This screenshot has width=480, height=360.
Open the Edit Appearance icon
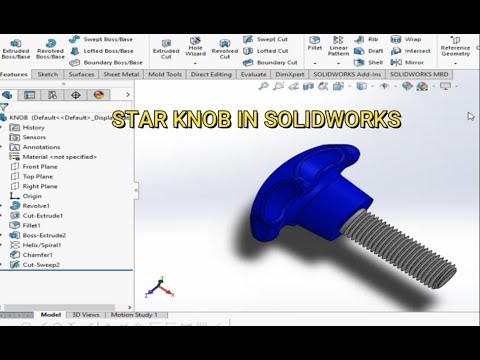[x=407, y=87]
